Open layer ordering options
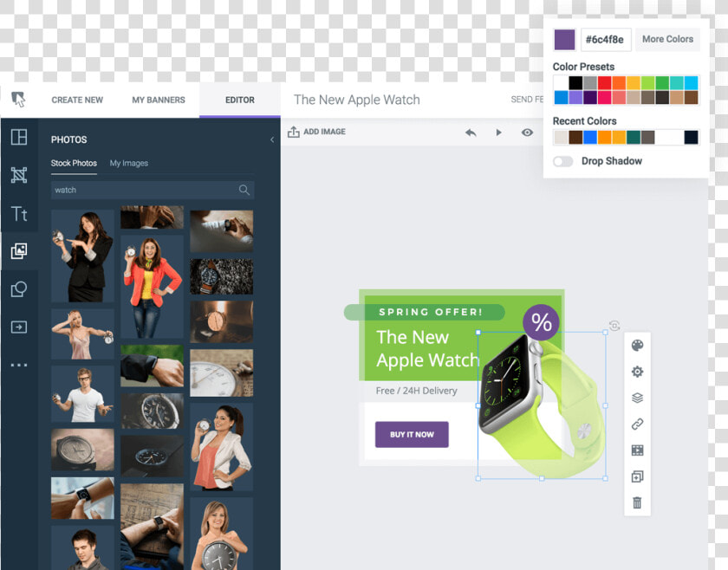This screenshot has width=728, height=570. click(x=638, y=398)
